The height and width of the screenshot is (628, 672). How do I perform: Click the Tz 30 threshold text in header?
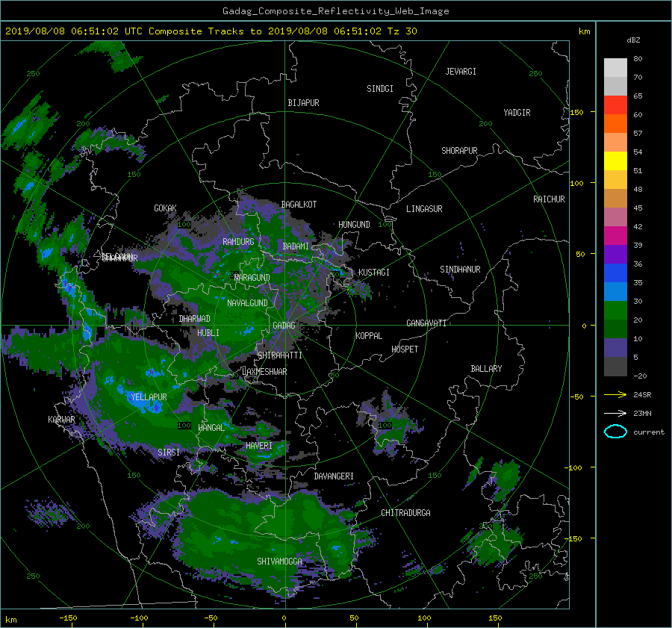click(x=402, y=31)
